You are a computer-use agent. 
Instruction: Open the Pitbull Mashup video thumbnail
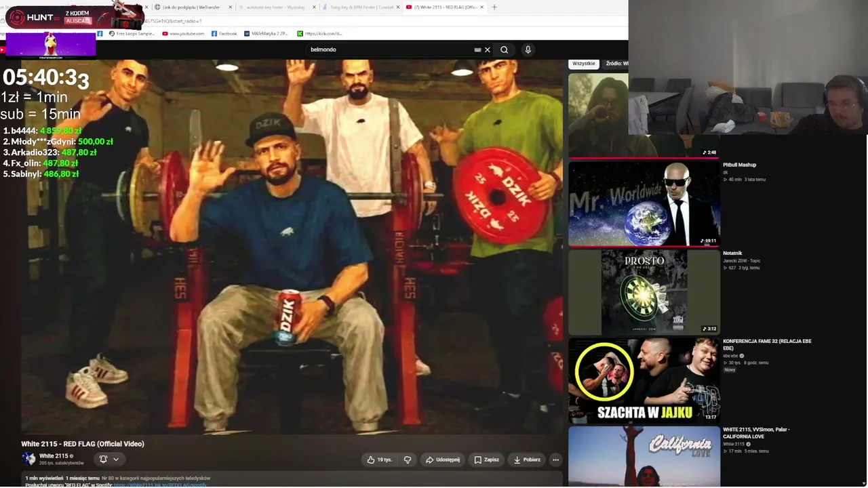point(644,203)
